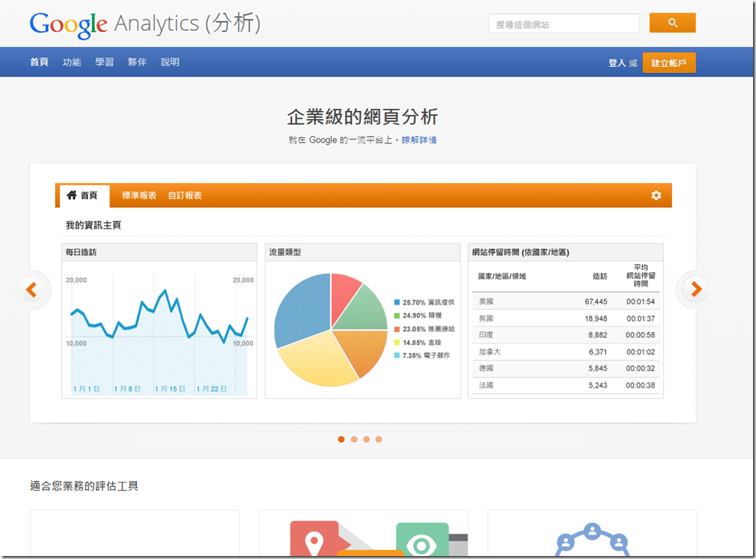Select the third carousel dot
The image size is (756, 559).
(x=366, y=439)
